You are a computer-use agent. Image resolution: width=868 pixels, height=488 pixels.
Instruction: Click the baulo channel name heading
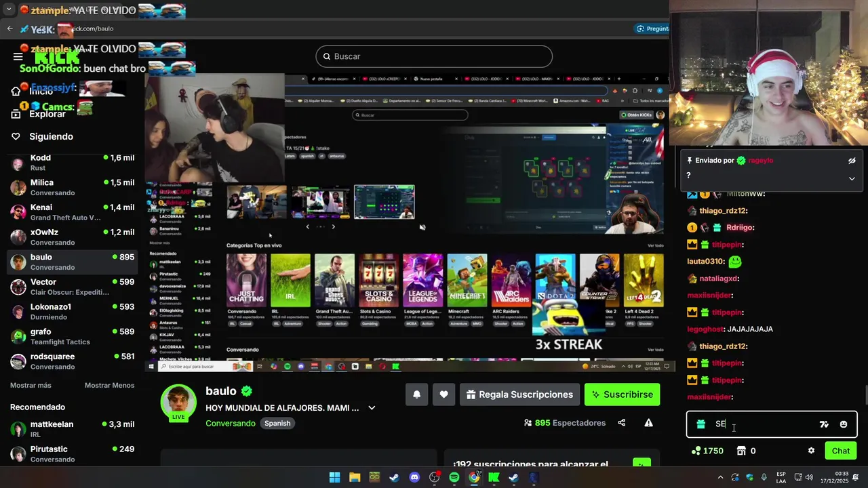point(221,391)
